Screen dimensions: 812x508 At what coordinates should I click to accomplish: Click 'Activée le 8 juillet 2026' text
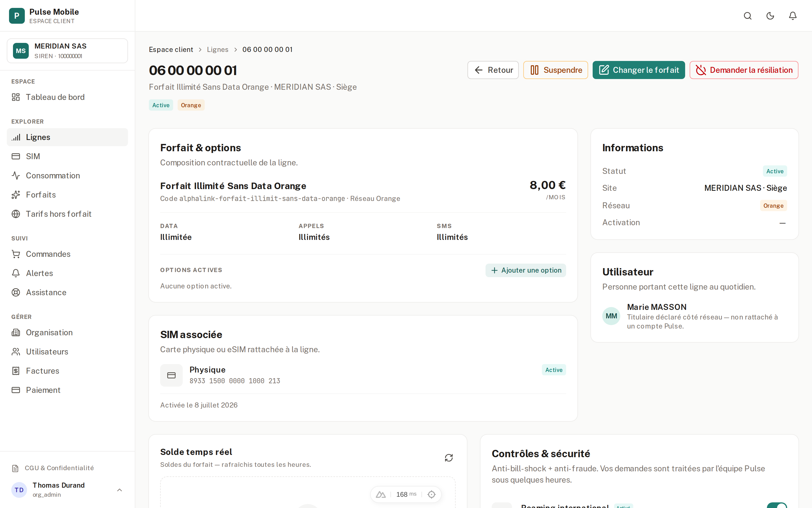199,405
